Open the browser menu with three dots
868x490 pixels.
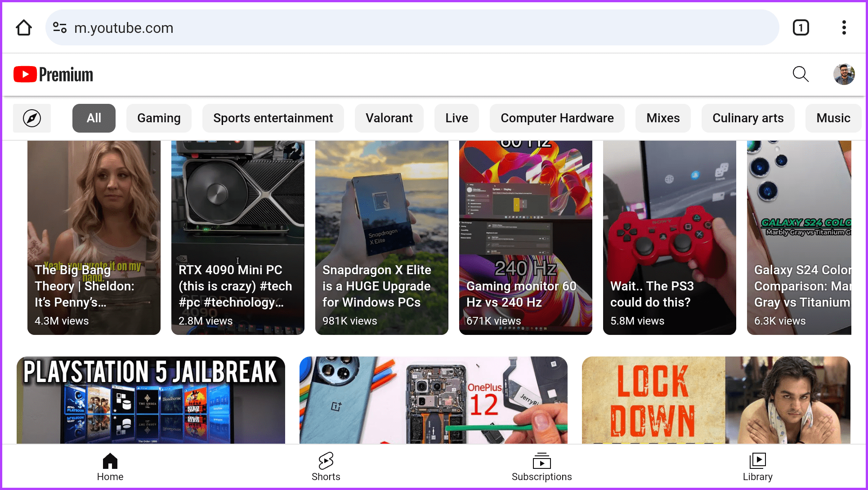(x=844, y=27)
